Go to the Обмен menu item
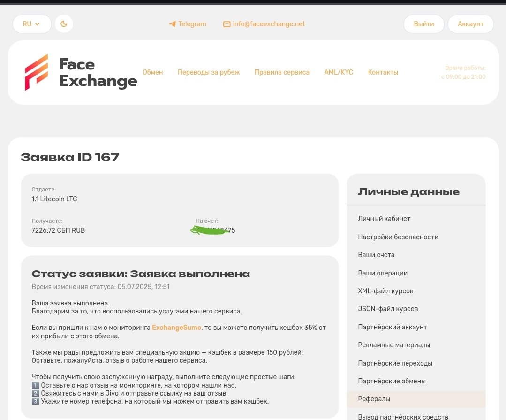The height and width of the screenshot is (420, 506). 152,72
